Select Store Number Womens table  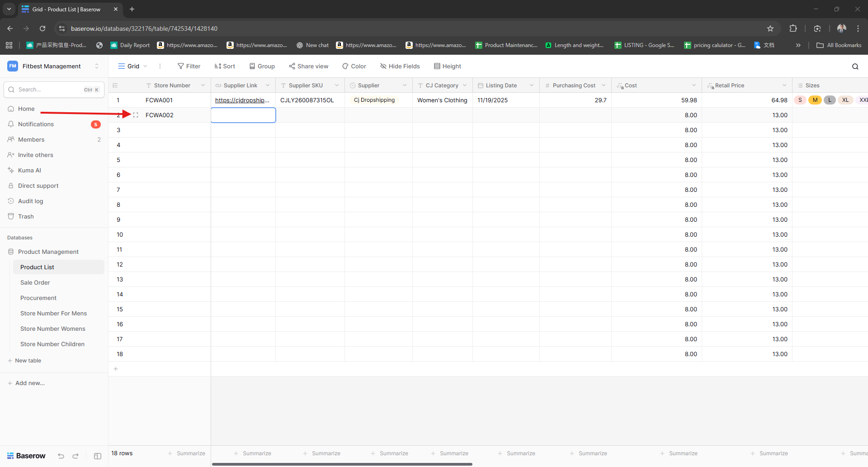click(53, 329)
